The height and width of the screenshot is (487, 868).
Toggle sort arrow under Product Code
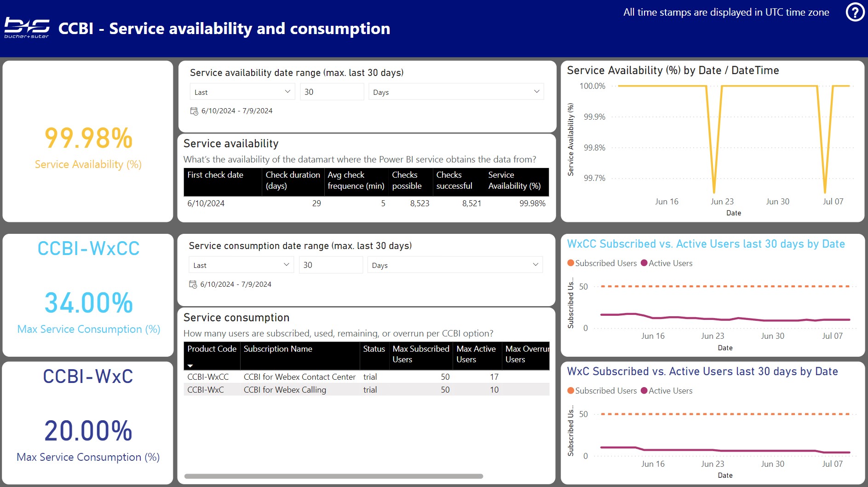190,366
